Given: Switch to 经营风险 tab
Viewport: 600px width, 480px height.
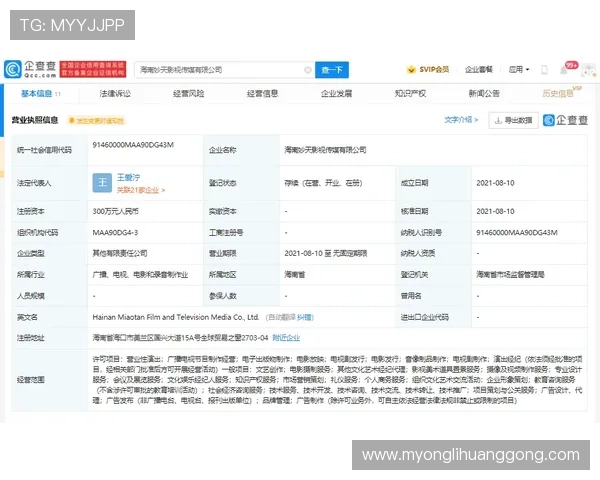Looking at the screenshot, I should click(188, 94).
